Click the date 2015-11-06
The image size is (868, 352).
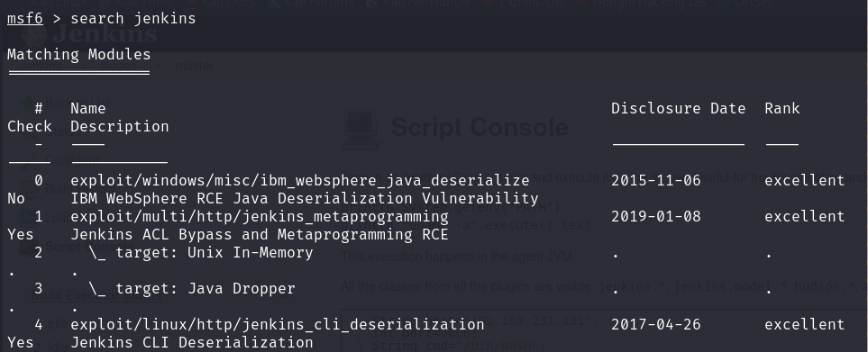click(656, 181)
